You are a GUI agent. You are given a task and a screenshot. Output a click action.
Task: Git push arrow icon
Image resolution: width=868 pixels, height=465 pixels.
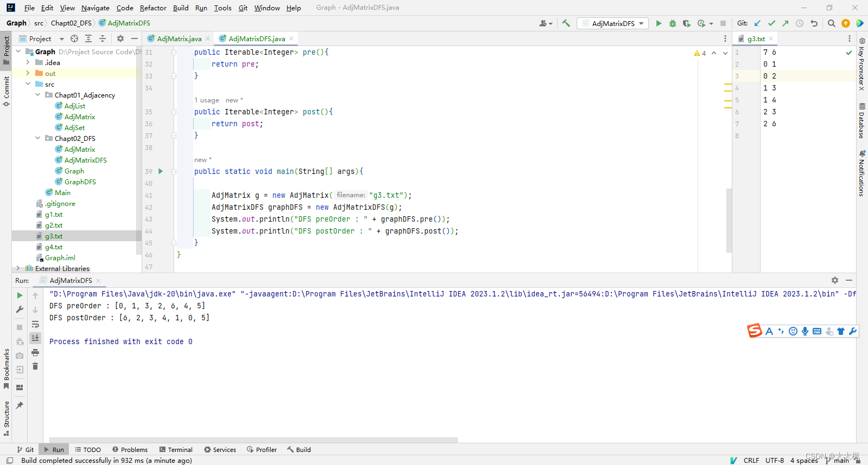point(786,23)
